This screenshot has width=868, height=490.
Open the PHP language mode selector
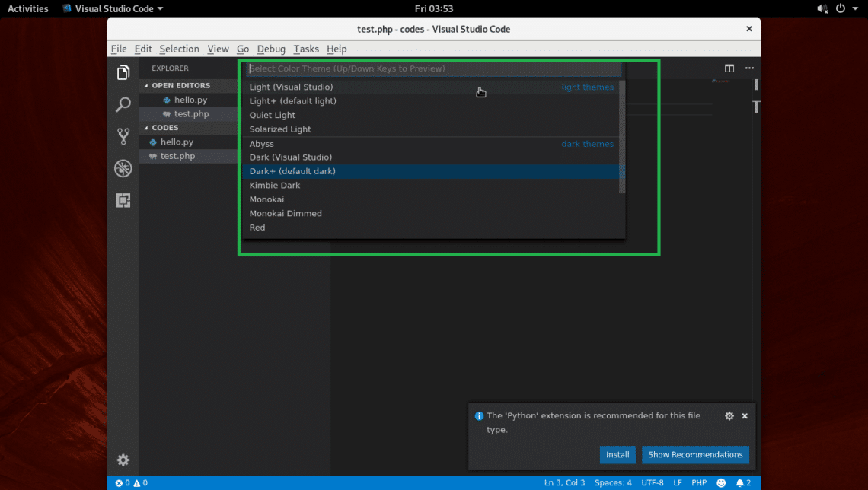click(699, 483)
